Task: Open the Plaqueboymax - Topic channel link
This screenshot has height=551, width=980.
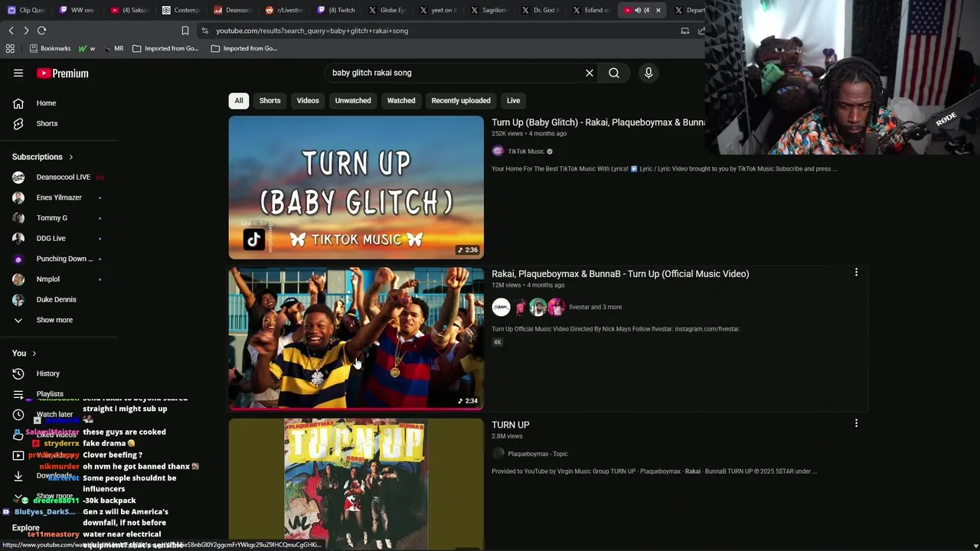Action: coord(537,454)
